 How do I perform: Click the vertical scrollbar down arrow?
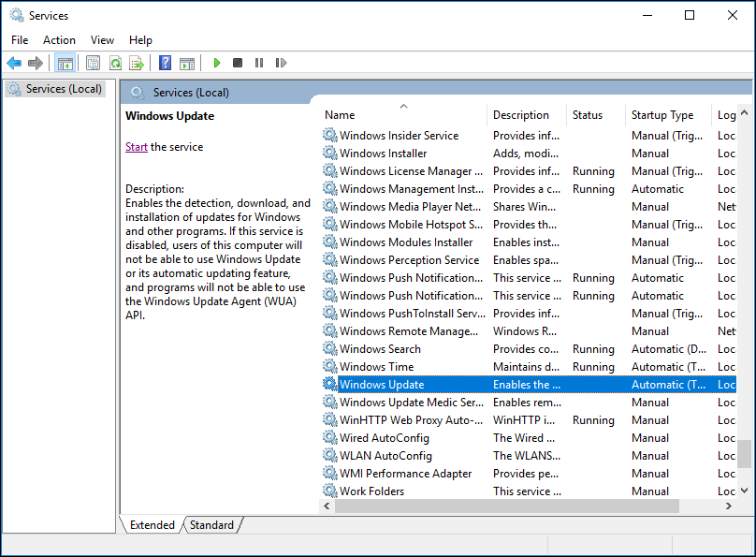(x=745, y=491)
